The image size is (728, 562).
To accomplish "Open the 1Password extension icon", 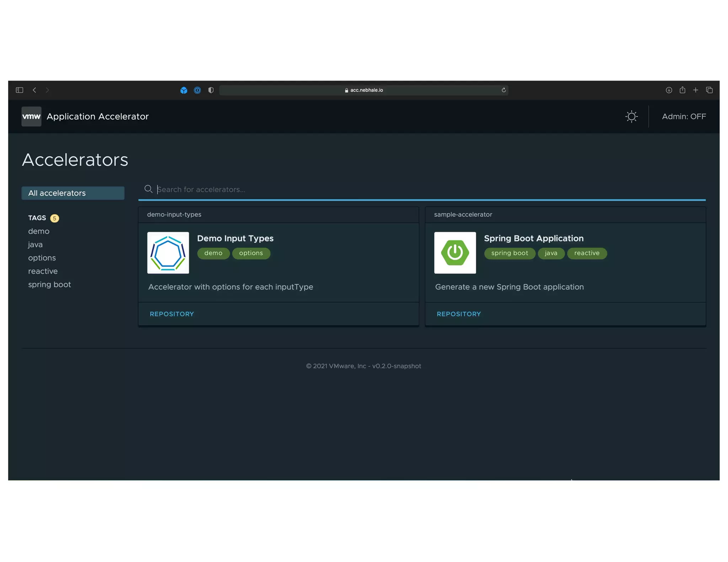I will (x=197, y=90).
